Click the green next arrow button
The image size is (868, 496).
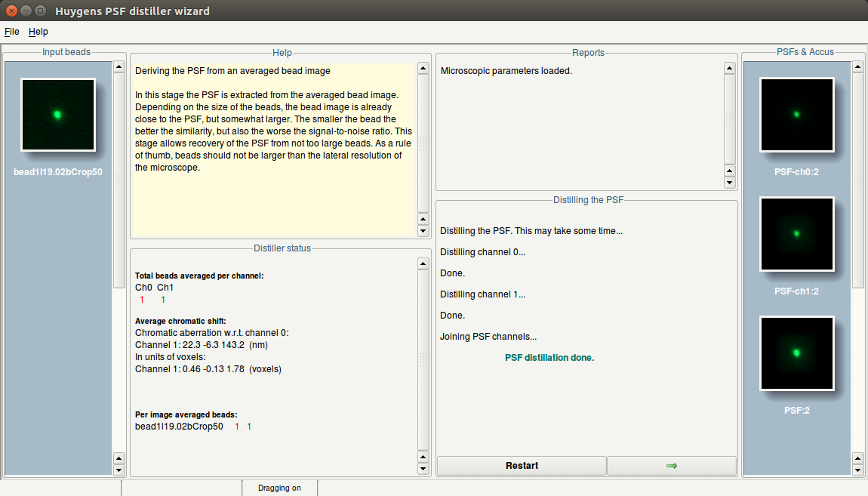(x=671, y=466)
